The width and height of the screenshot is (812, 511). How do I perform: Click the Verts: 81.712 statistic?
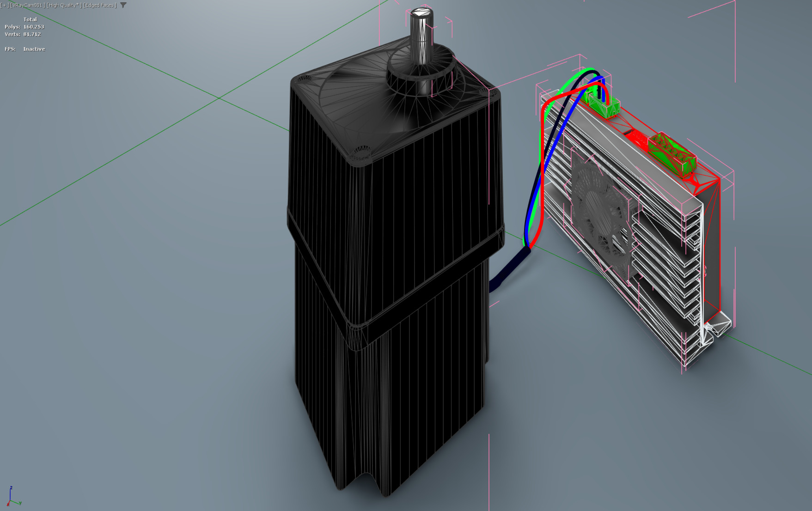point(23,34)
